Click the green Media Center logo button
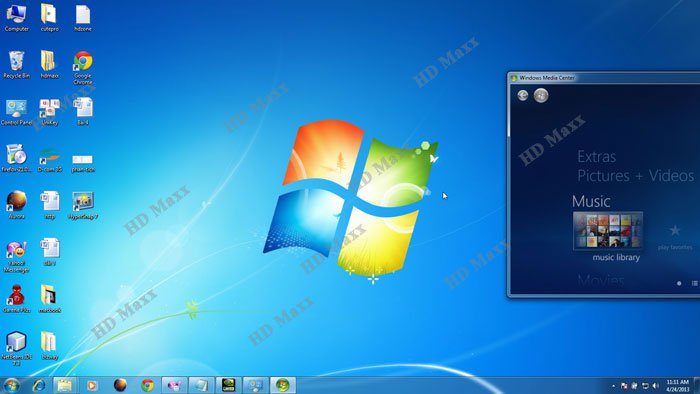Viewport: 700px width, 394px height. [541, 95]
